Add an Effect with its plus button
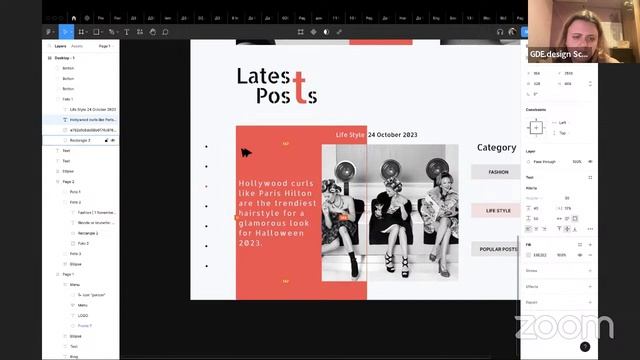The width and height of the screenshot is (640, 360). [590, 287]
